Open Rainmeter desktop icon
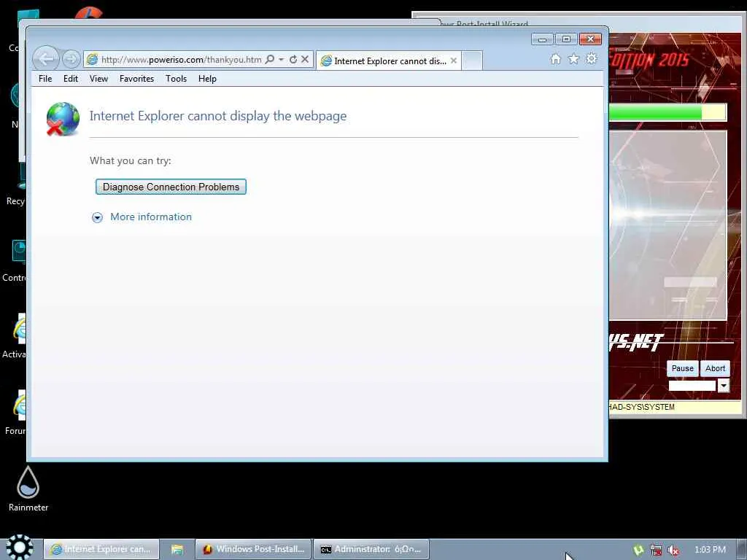The height and width of the screenshot is (560, 747). tap(28, 489)
